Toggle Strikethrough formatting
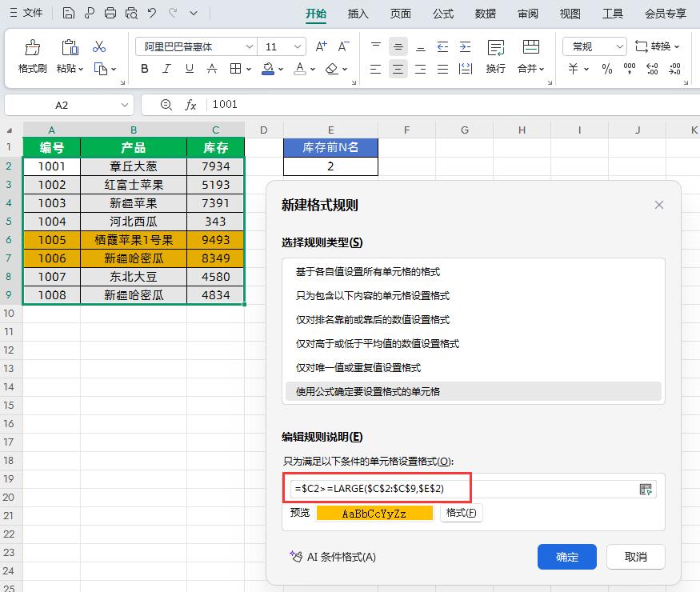 point(212,69)
